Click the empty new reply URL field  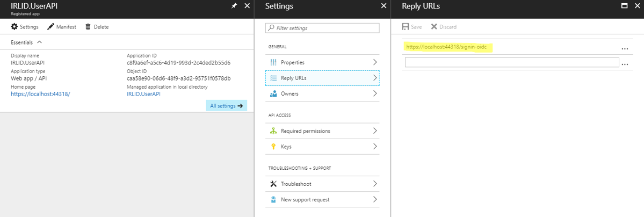(512, 62)
